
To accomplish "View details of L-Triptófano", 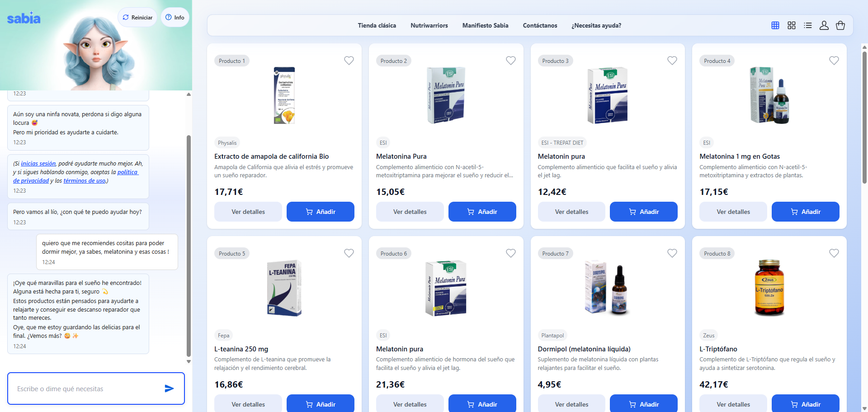I will click(x=733, y=404).
